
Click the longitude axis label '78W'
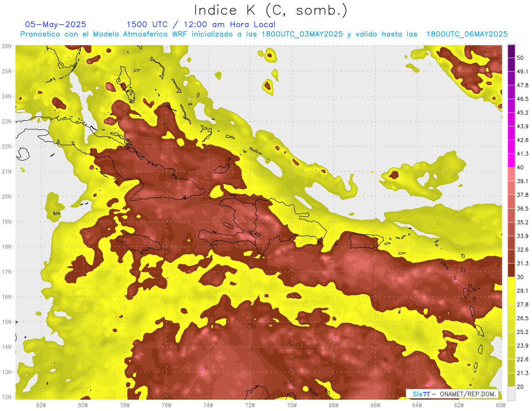pyautogui.click(x=125, y=405)
